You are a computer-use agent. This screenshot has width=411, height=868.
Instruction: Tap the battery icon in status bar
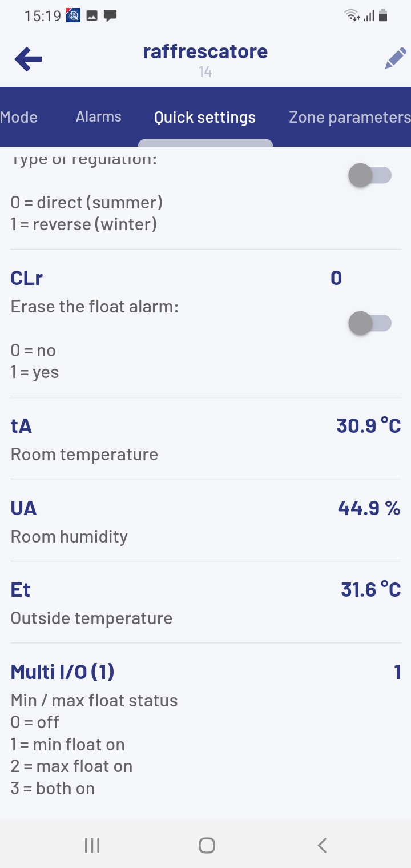[383, 16]
